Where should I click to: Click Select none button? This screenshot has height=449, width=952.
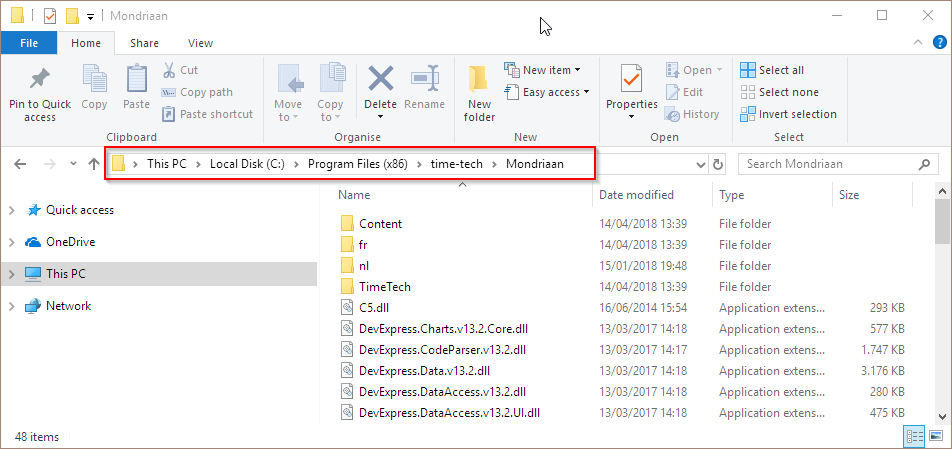click(x=780, y=92)
